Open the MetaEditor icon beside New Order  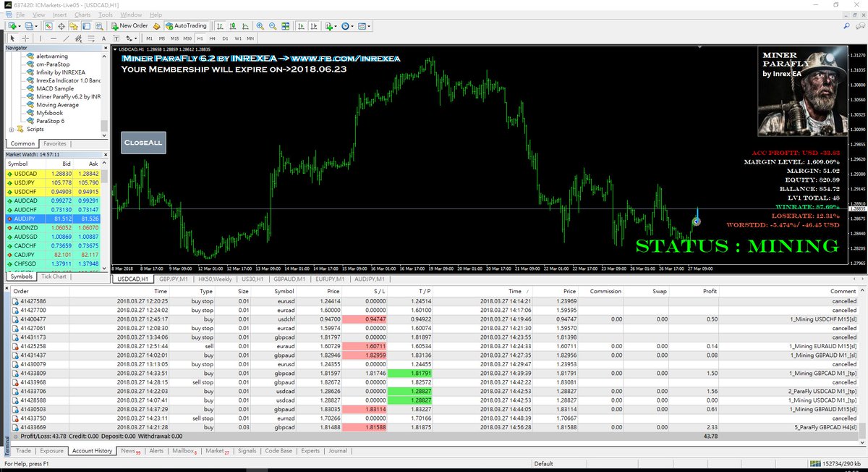156,25
